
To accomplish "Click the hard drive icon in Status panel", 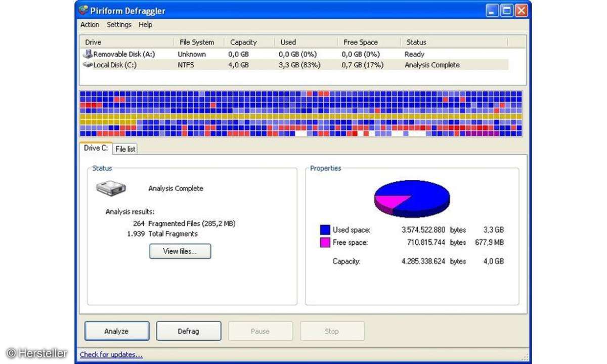I will [x=111, y=188].
